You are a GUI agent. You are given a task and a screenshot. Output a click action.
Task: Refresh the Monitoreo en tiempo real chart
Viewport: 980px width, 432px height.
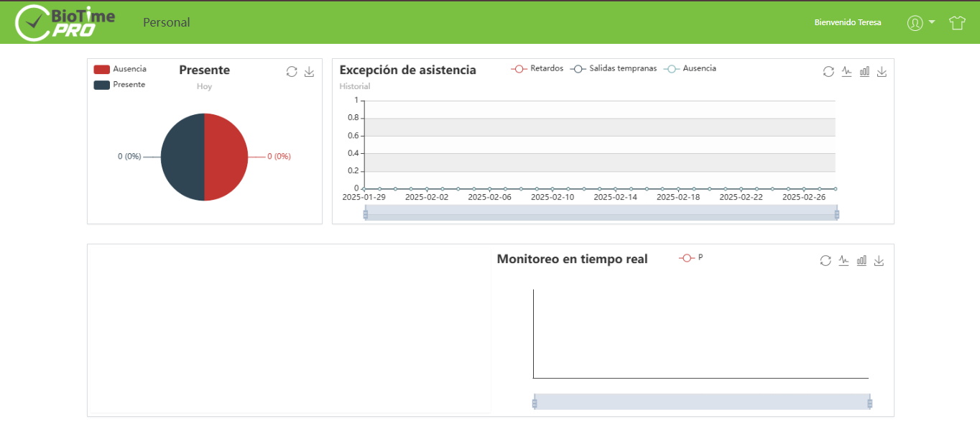coord(825,260)
